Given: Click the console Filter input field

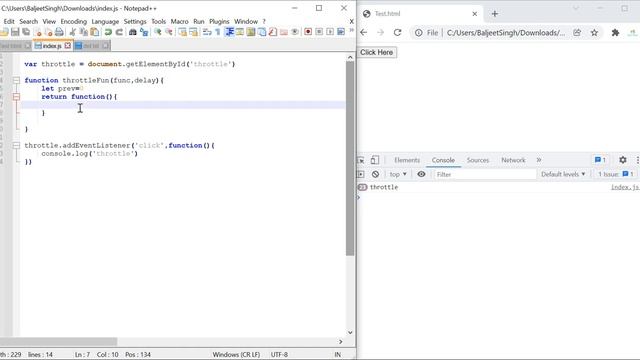Looking at the screenshot, I should click(x=484, y=174).
